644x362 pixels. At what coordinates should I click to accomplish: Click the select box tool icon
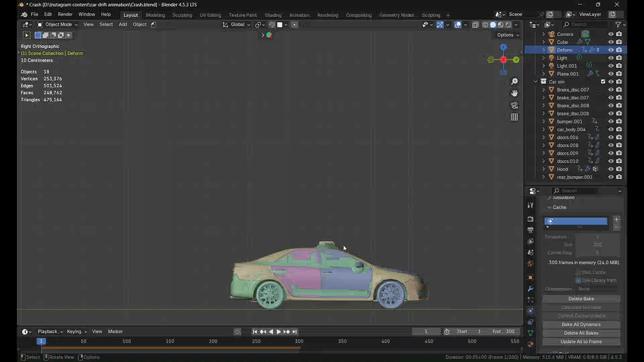click(26, 35)
